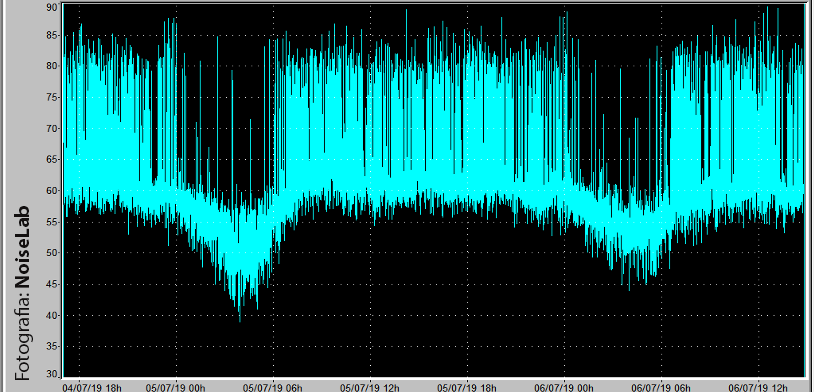Viewport: 814px width, 392px height.
Task: Click the 70 level axis label
Action: click(52, 128)
